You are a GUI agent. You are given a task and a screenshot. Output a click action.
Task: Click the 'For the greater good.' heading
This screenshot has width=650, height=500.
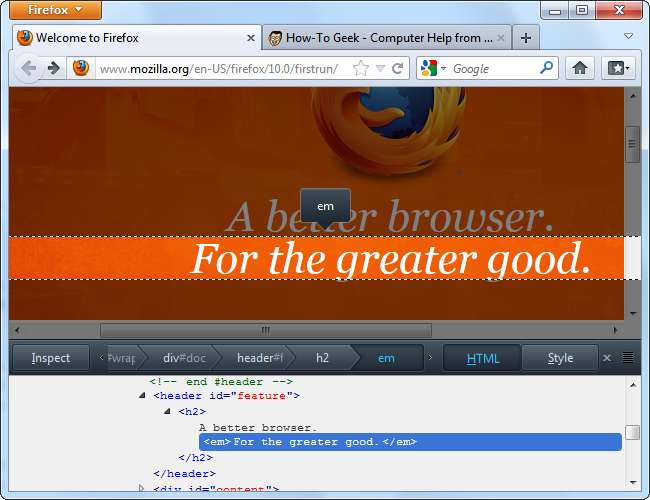pyautogui.click(x=391, y=259)
